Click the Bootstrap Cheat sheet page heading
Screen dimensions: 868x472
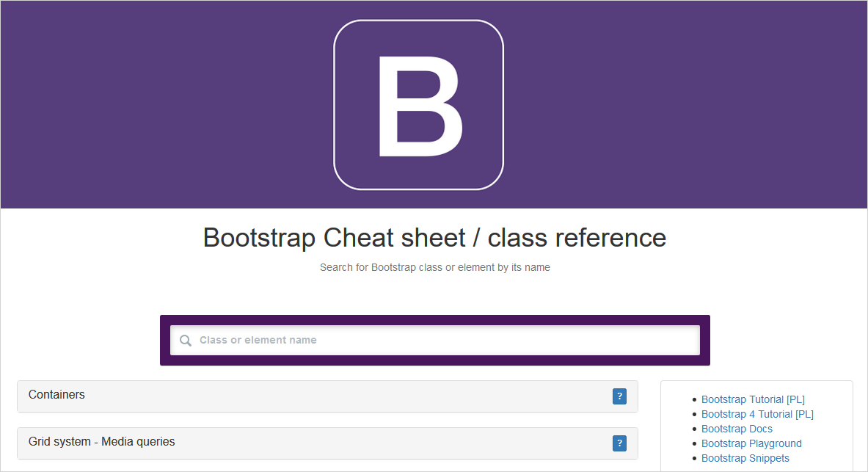[434, 238]
